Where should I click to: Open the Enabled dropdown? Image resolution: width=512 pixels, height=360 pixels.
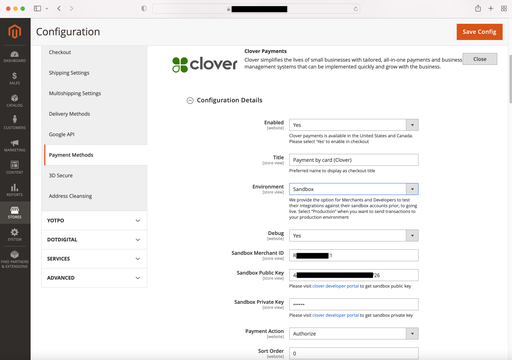coord(354,125)
